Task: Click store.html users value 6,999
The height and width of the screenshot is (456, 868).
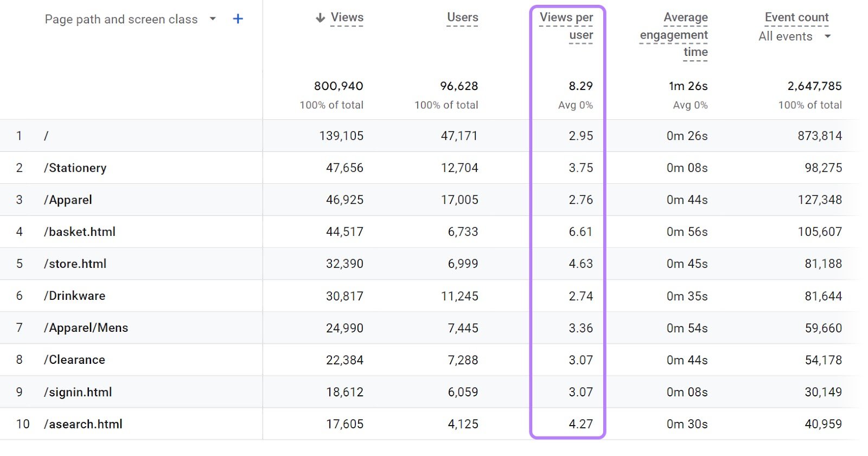Action: pyautogui.click(x=463, y=264)
